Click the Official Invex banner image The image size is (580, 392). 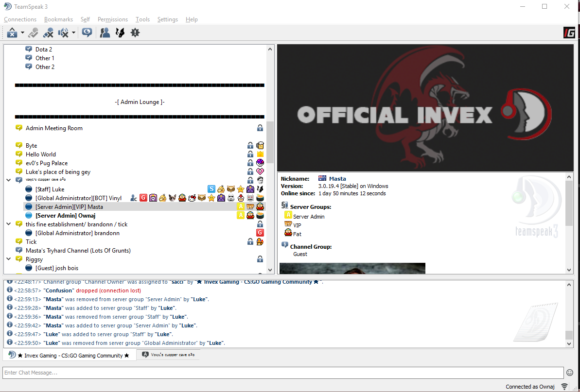pyautogui.click(x=425, y=108)
